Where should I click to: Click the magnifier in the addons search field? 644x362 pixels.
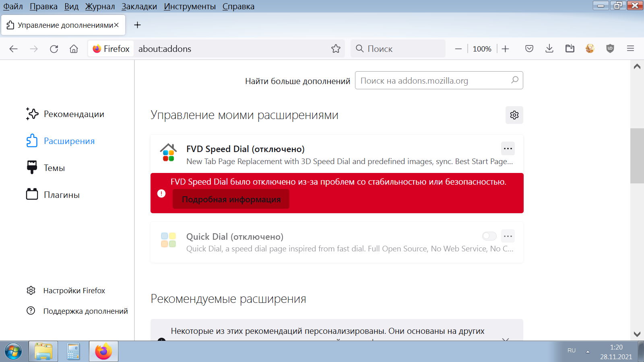point(514,80)
